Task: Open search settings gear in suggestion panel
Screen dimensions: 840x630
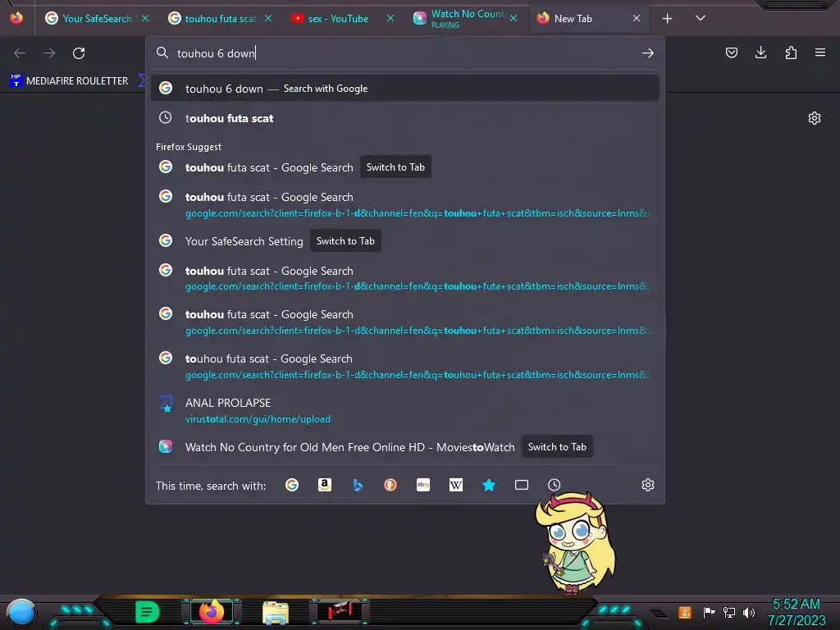Action: [648, 485]
